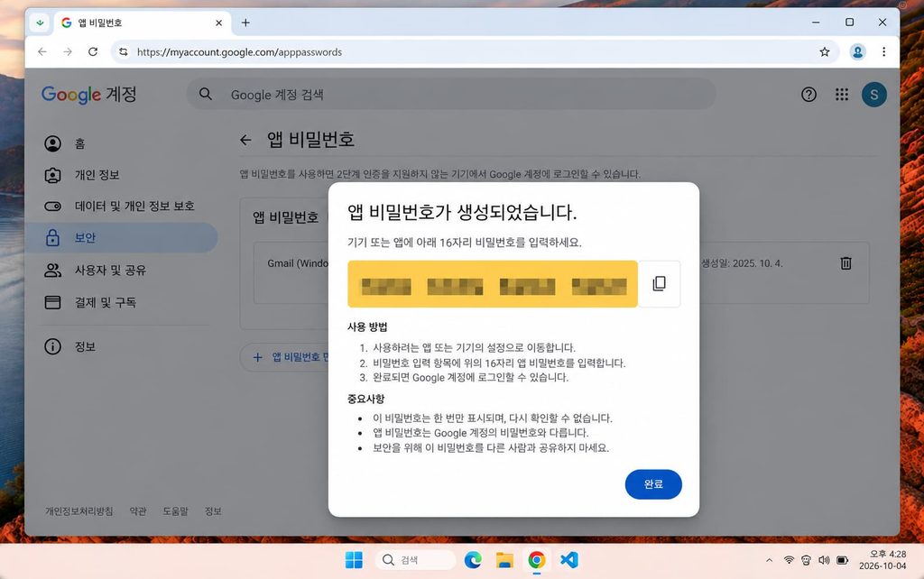Select the 앱 비밀번호 browser tab
This screenshot has height=579, width=924.
[x=143, y=23]
